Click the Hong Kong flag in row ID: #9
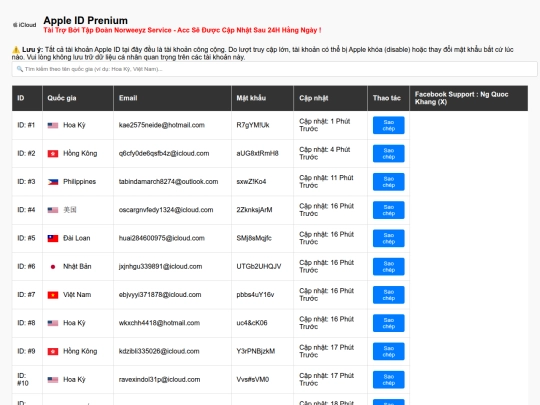The image size is (540, 405). (53, 351)
